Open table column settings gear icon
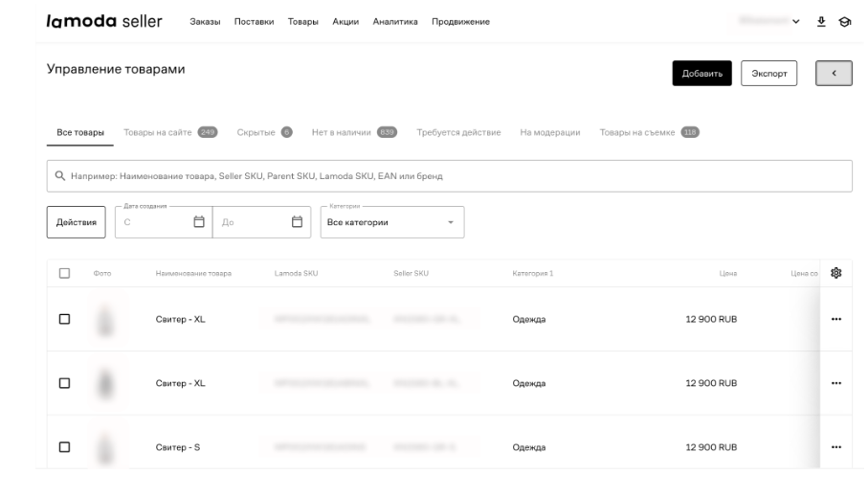Screen dimensions: 868x498 coord(837,273)
